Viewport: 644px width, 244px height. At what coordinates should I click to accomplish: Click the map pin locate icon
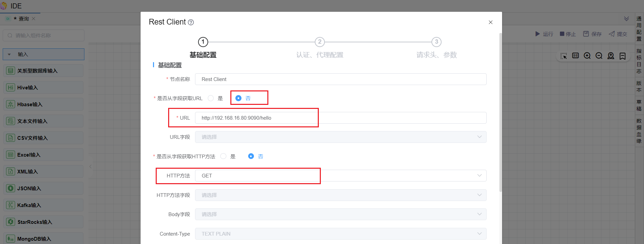pyautogui.click(x=611, y=56)
